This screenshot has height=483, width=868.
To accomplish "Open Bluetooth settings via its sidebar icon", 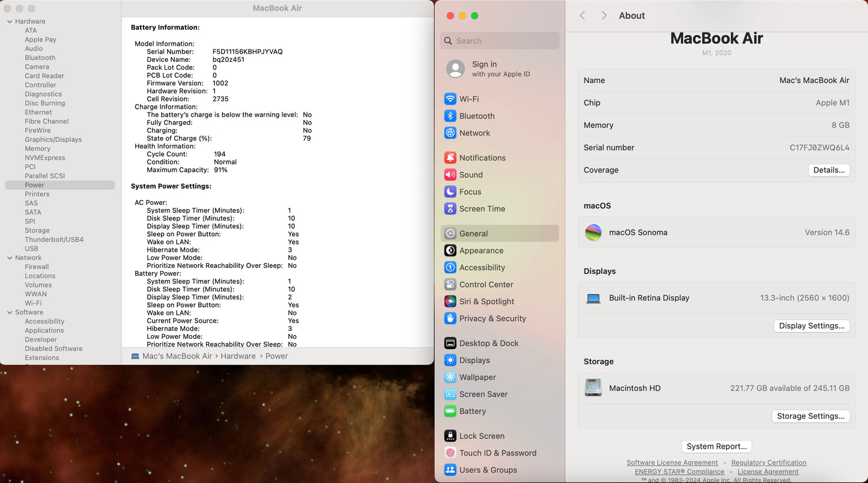I will coord(450,116).
